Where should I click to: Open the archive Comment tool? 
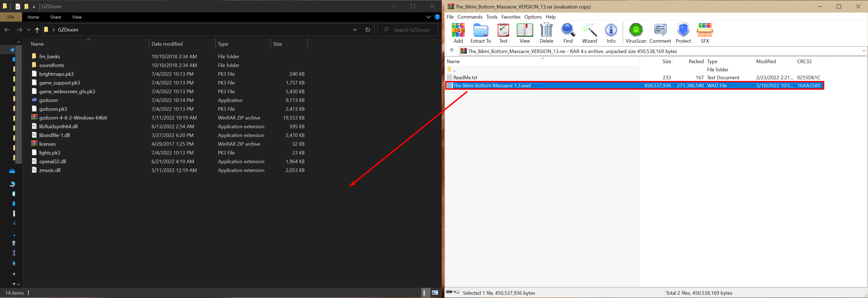(660, 33)
